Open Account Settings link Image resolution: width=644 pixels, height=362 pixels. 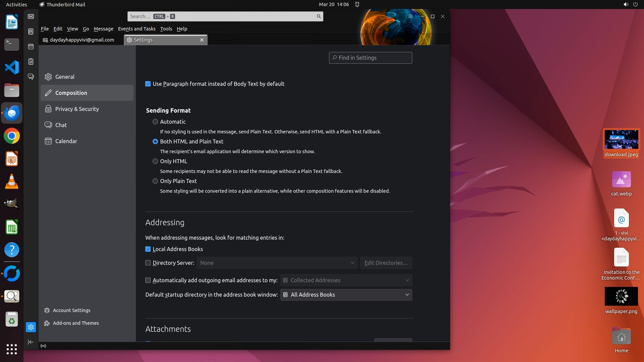tap(71, 310)
